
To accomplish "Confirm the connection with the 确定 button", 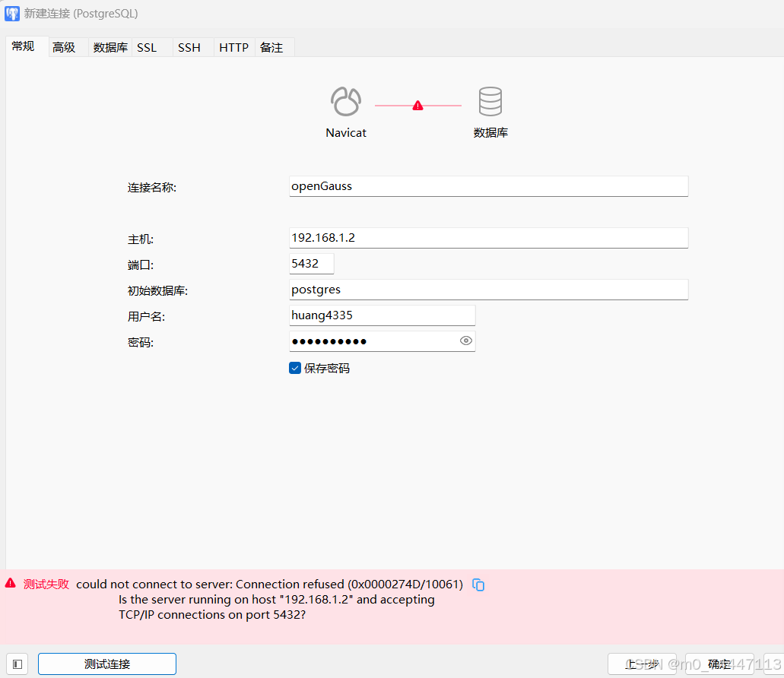I will tap(719, 664).
